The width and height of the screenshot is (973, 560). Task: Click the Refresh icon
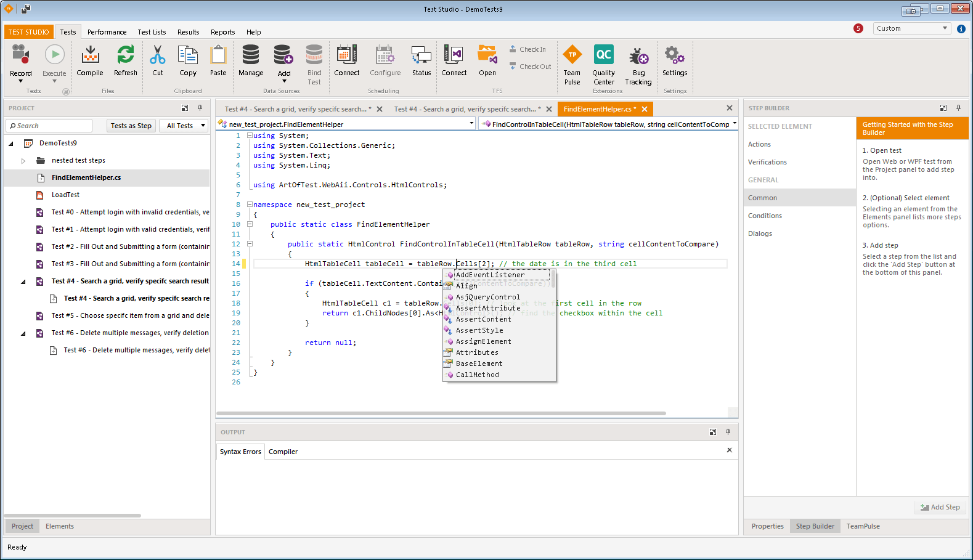(126, 55)
